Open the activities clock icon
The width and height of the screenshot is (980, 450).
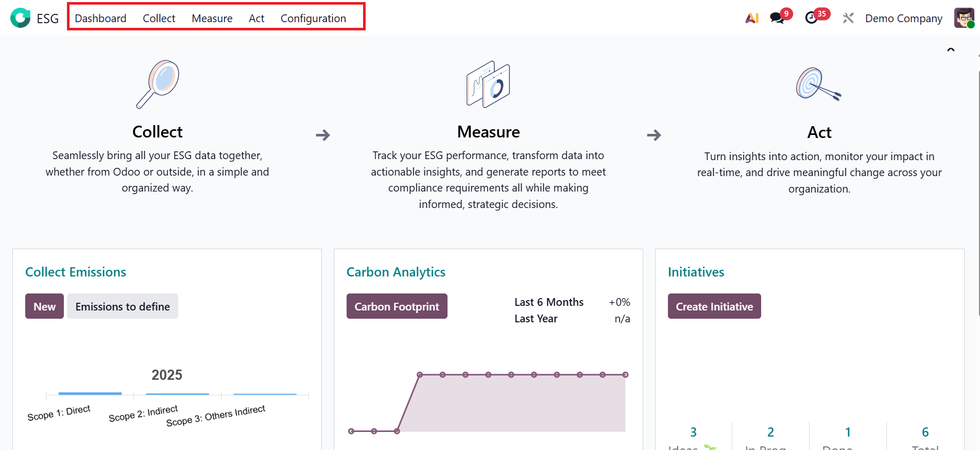tap(811, 18)
